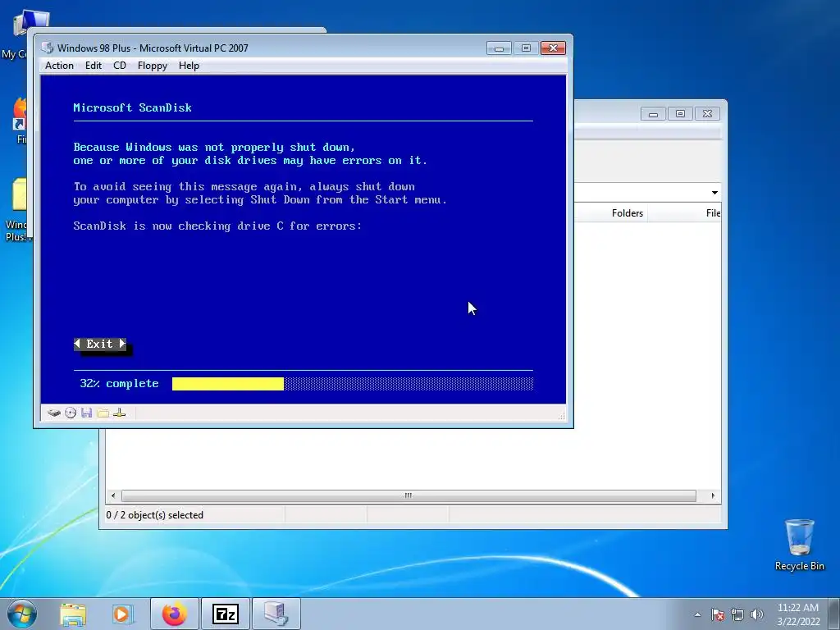Switch to Virtual PC taskbar button

coord(276,614)
